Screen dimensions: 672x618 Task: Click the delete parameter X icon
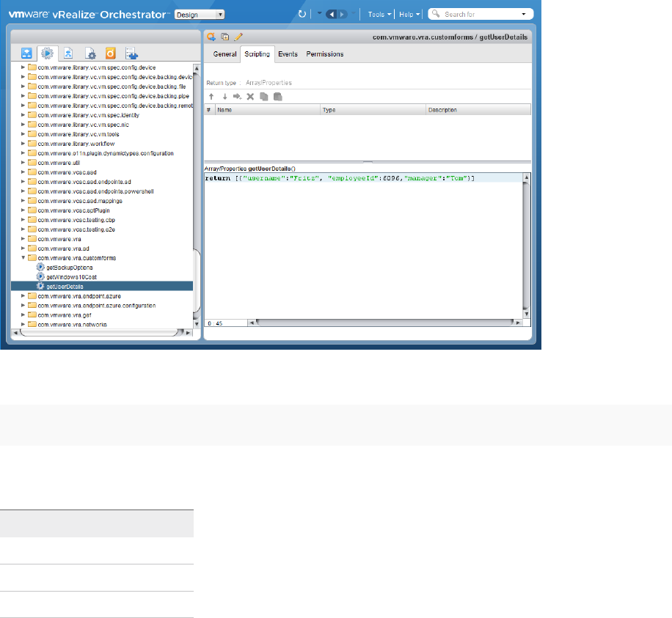[250, 97]
